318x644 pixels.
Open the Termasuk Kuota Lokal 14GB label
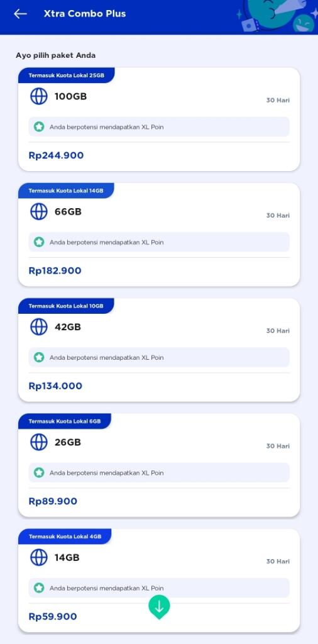(x=66, y=191)
